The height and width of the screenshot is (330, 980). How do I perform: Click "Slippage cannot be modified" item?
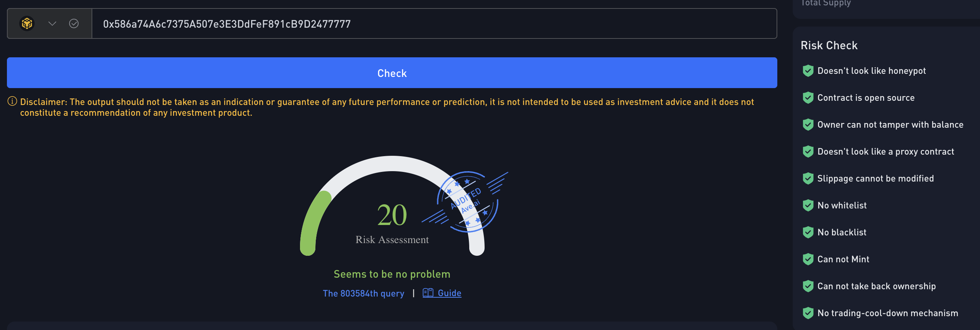pyautogui.click(x=875, y=178)
